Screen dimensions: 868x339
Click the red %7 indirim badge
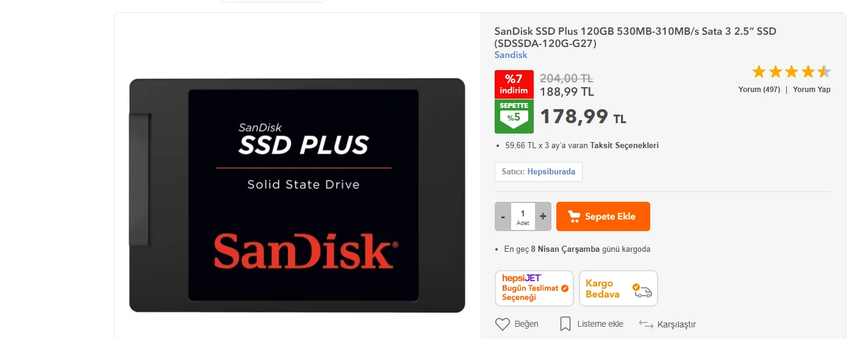[x=514, y=85]
